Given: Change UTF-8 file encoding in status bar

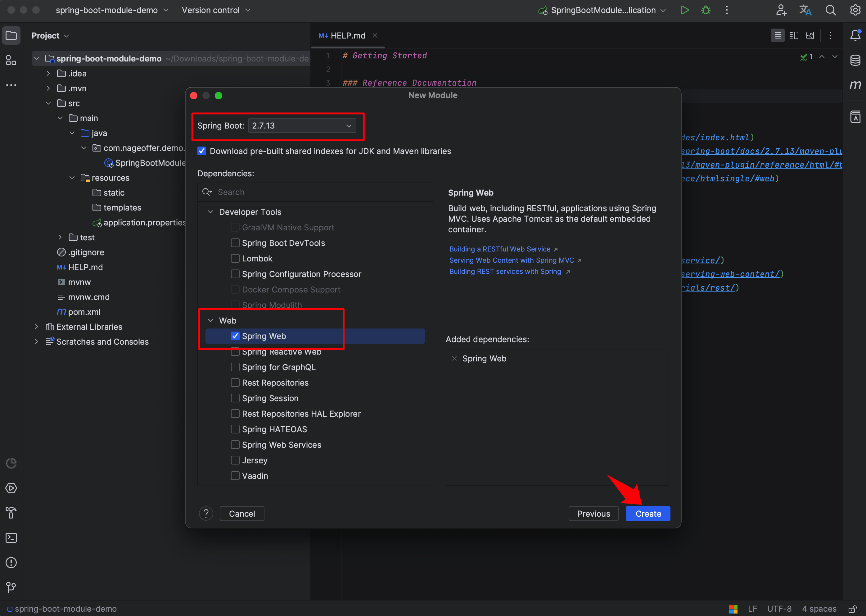Looking at the screenshot, I should coord(779,609).
